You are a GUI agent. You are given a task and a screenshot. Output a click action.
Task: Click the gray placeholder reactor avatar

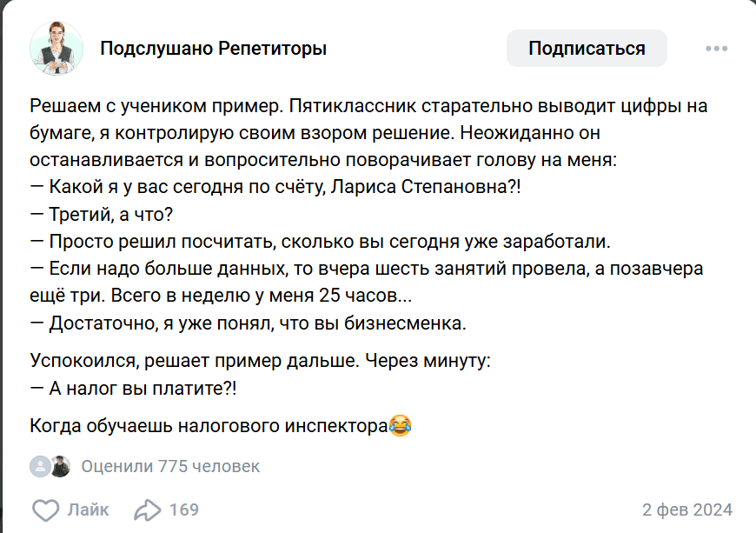point(40,467)
